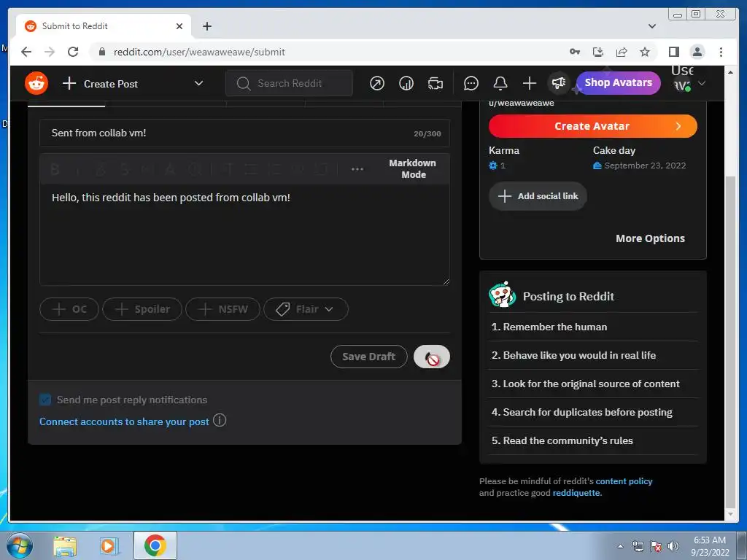Expand the Create Post dropdown
747x560 pixels.
tap(198, 83)
